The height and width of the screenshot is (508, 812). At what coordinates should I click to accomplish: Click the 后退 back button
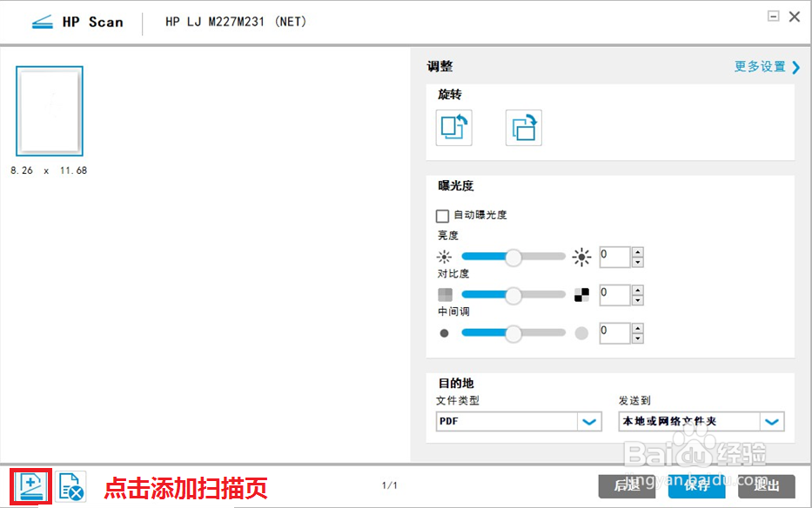[627, 487]
